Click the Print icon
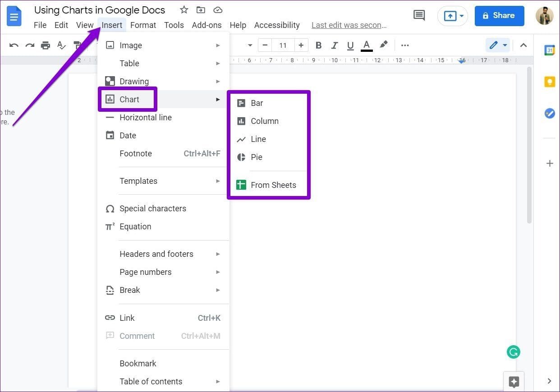Image resolution: width=560 pixels, height=392 pixels. coord(45,45)
